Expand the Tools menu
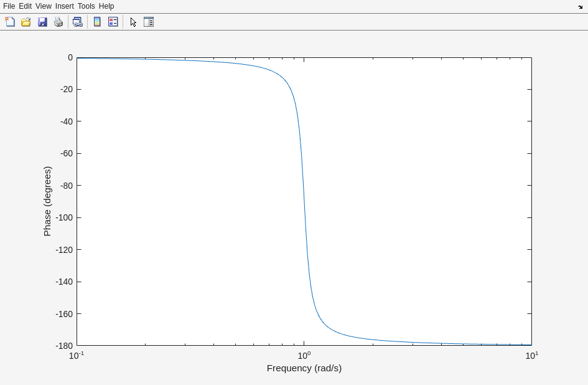This screenshot has height=385, width=588. (x=86, y=6)
